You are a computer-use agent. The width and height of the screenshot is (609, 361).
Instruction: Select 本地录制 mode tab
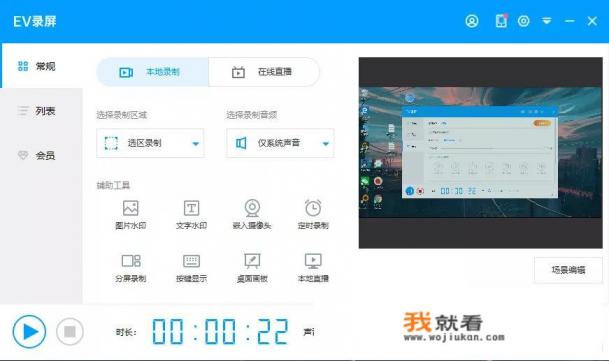pyautogui.click(x=152, y=72)
